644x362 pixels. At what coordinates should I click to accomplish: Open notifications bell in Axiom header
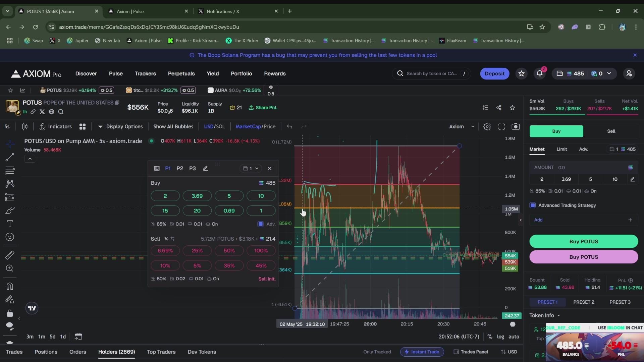coord(540,73)
